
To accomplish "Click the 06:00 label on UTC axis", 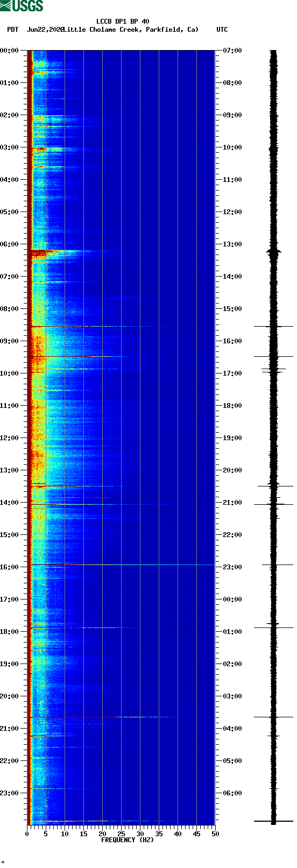I will click(x=232, y=793).
